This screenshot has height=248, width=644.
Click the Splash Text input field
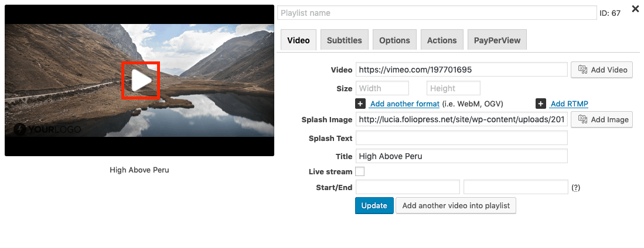462,138
